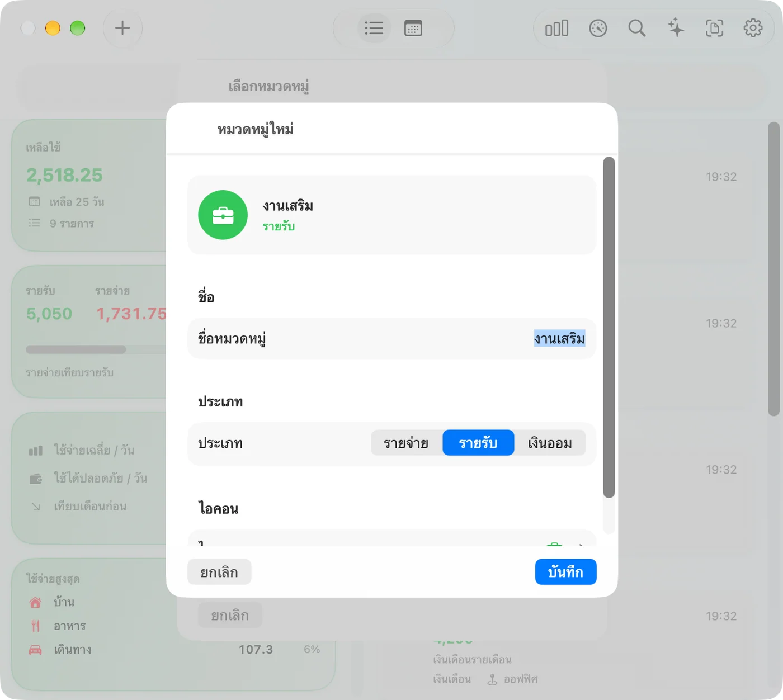Open search with the magnifier icon
The width and height of the screenshot is (783, 700).
[x=637, y=28]
